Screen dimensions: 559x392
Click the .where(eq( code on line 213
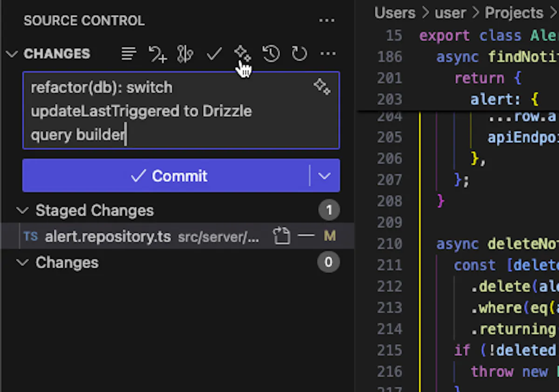click(515, 308)
